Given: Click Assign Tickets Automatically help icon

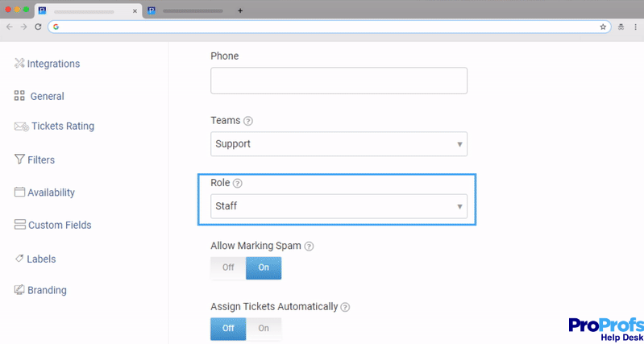Looking at the screenshot, I should click(346, 307).
